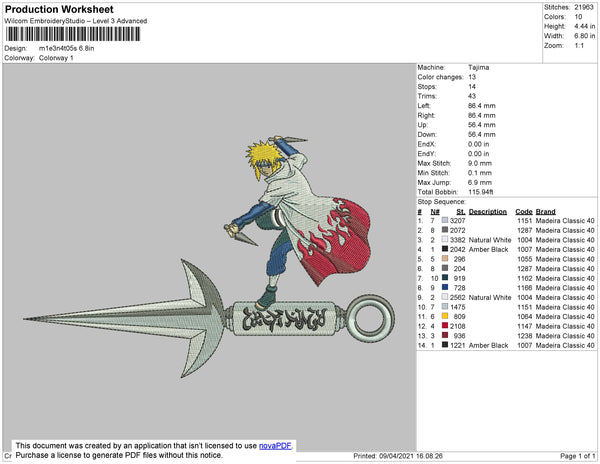This screenshot has width=600, height=464.
Task: Pick the stop 5 peach swatch, code 1055
Action: pyautogui.click(x=445, y=259)
